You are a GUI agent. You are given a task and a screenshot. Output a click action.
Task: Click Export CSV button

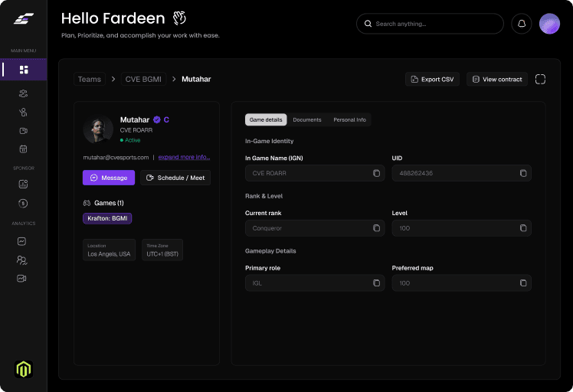(x=432, y=80)
